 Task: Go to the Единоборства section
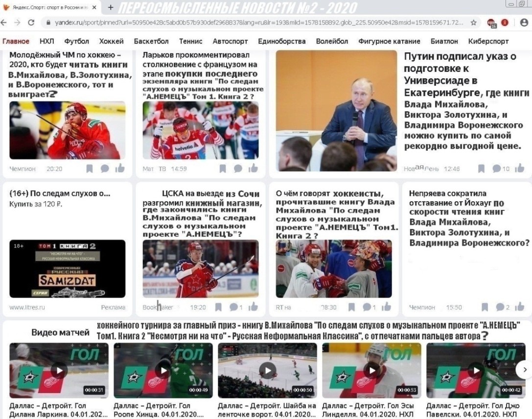point(282,42)
